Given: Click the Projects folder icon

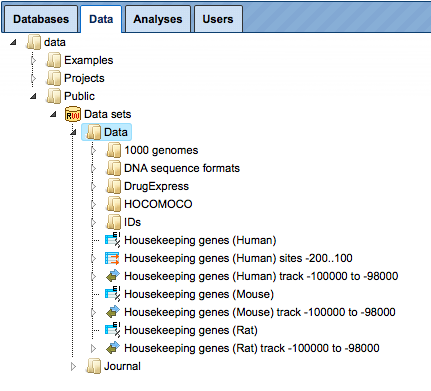Looking at the screenshot, I should [53, 78].
